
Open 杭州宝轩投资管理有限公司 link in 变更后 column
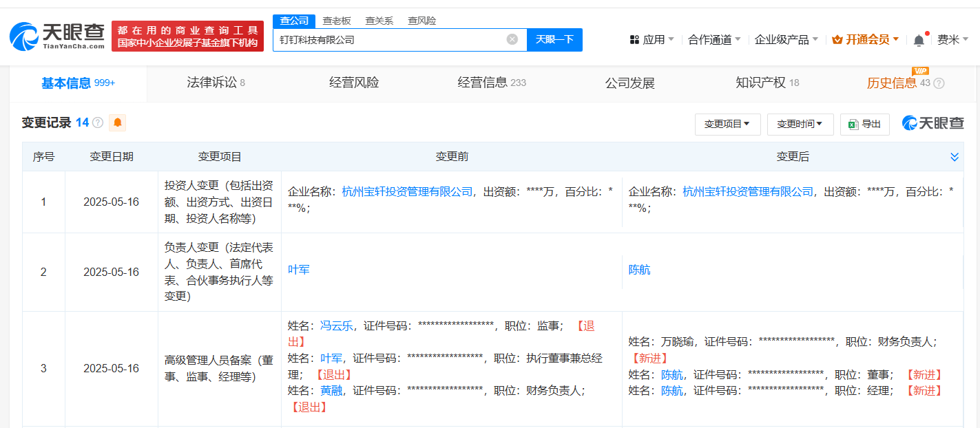pos(748,191)
